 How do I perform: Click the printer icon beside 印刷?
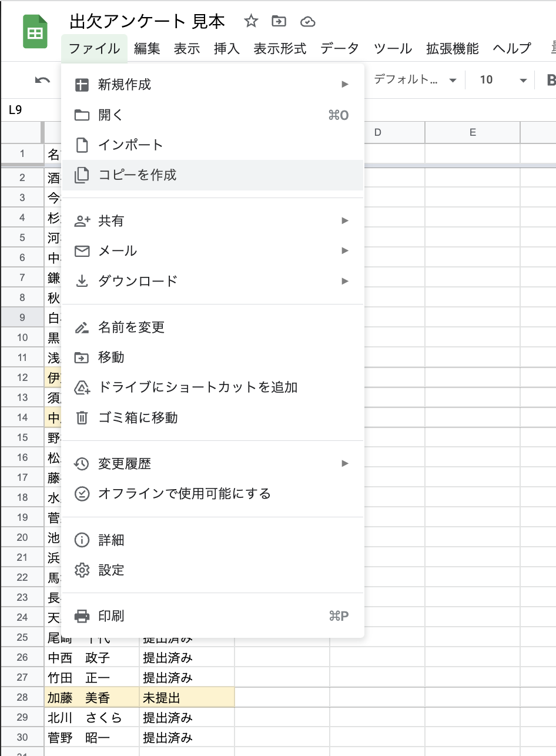click(83, 616)
